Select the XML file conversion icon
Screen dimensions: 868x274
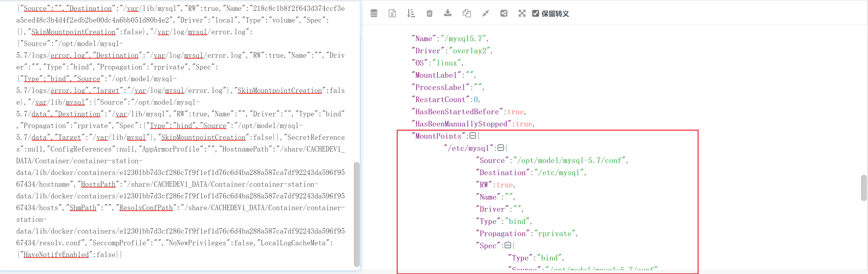click(392, 14)
